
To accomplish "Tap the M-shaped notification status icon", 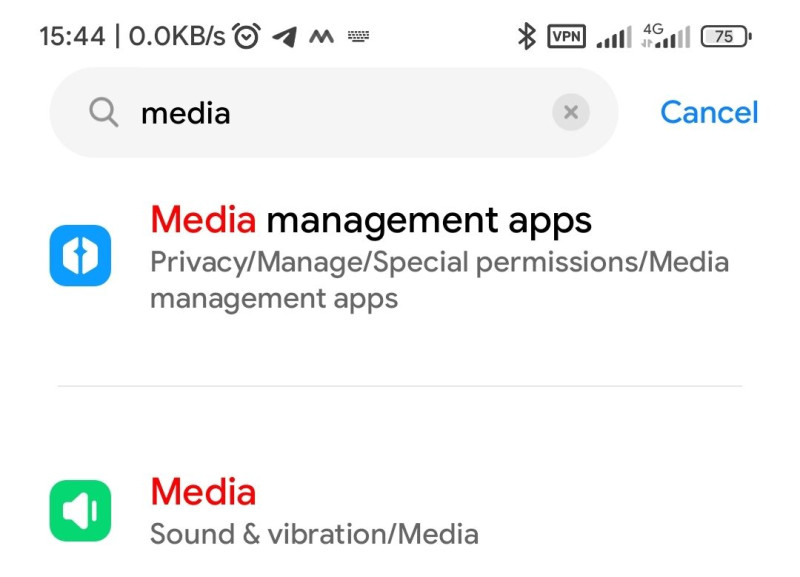I will 321,36.
